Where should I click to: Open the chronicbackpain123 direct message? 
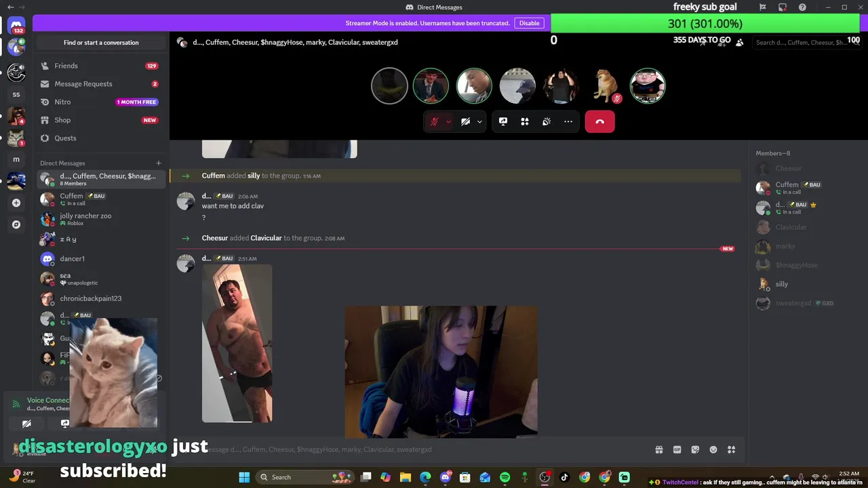click(100, 298)
